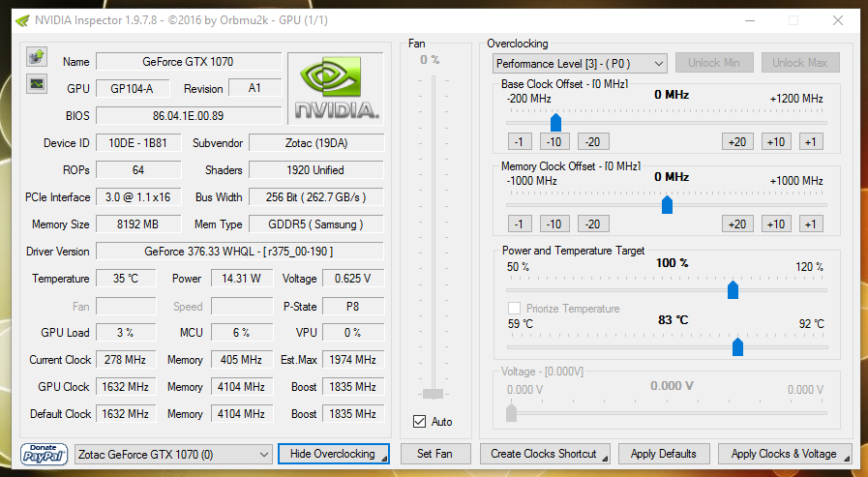Click the MCU value 6 %
The height and width of the screenshot is (477, 868).
coord(241,333)
